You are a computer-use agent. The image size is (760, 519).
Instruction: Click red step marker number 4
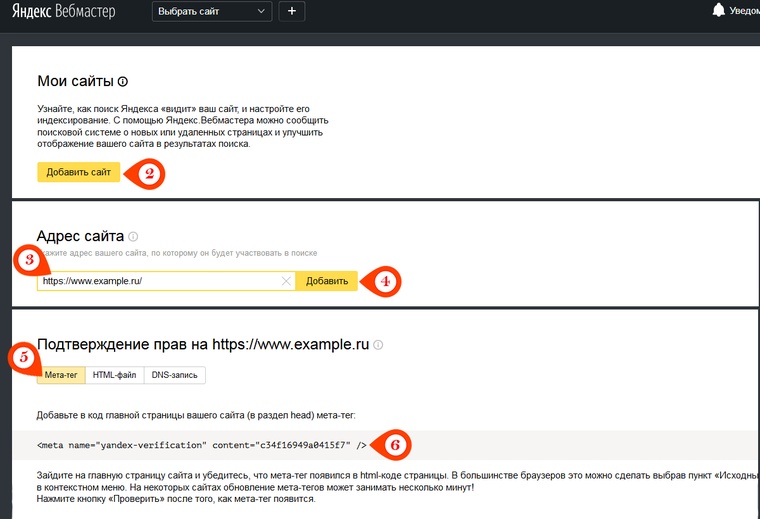point(383,282)
